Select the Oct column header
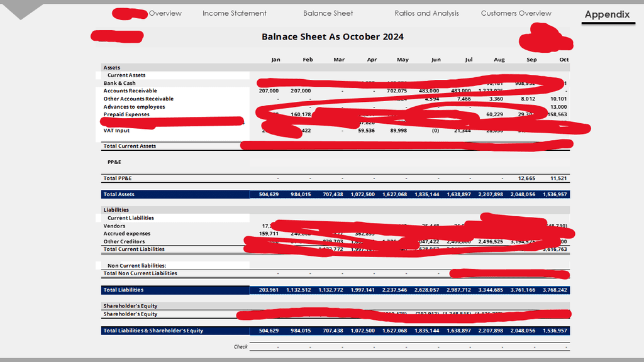The image size is (644, 362). coord(564,60)
